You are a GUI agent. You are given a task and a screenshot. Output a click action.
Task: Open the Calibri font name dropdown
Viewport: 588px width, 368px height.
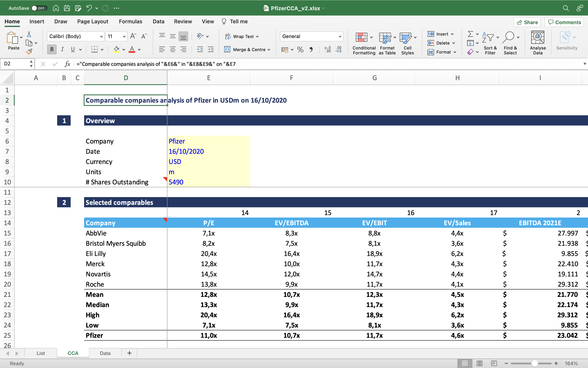point(101,37)
